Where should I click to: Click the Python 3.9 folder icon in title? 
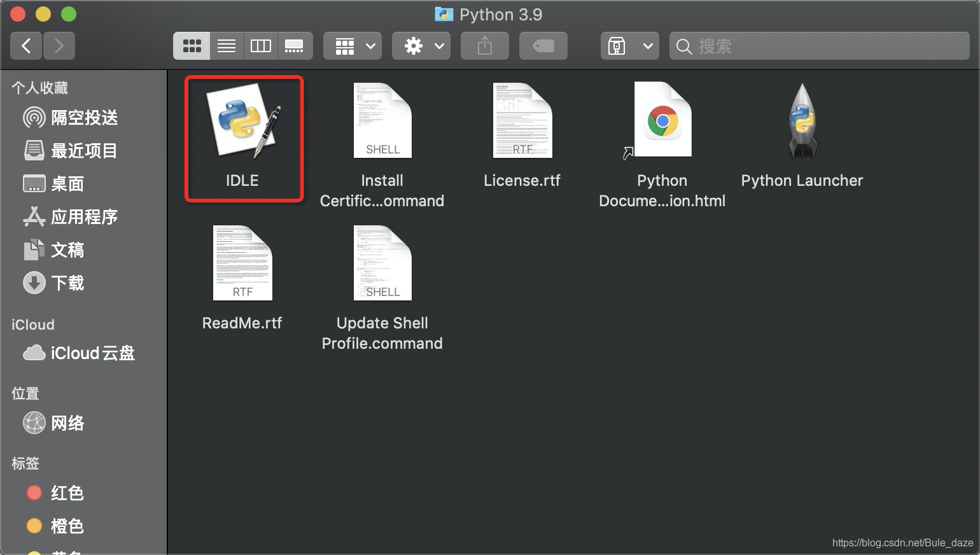click(x=444, y=14)
